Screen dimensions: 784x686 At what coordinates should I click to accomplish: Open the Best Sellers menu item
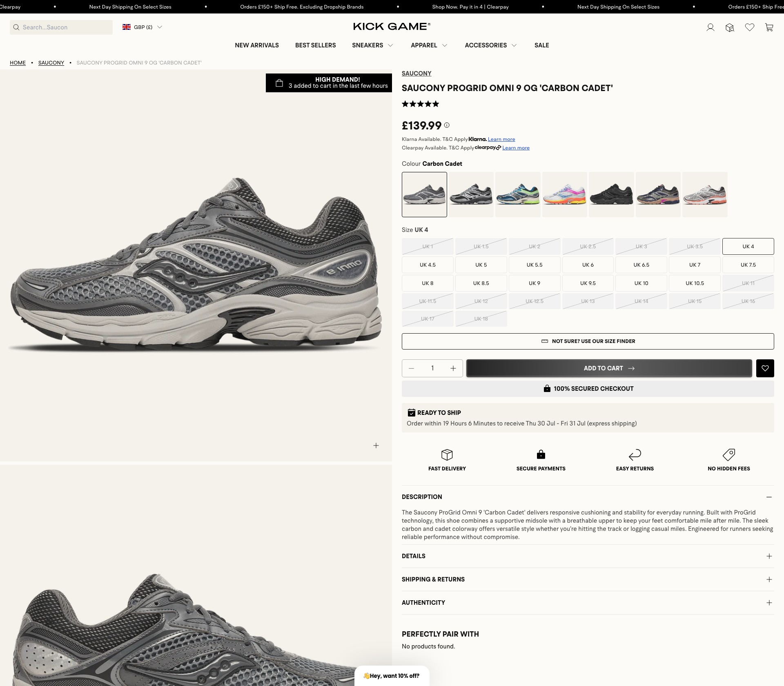coord(316,45)
